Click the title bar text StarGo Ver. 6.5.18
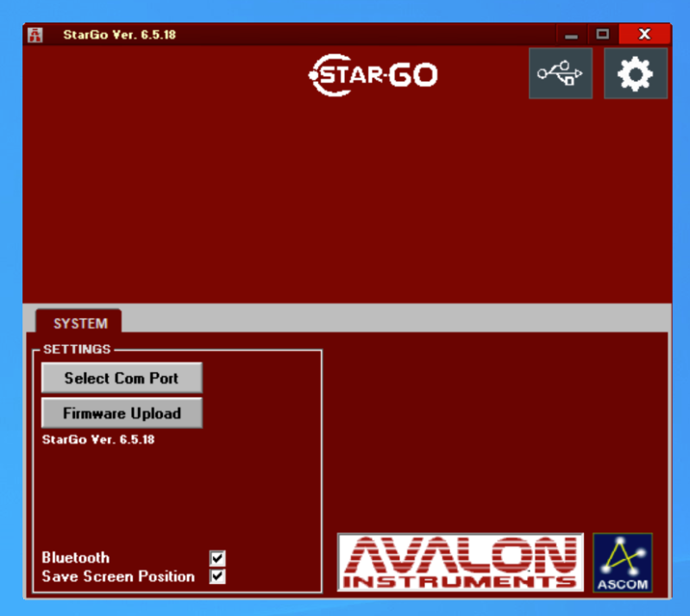Image resolution: width=690 pixels, height=616 pixels. [119, 35]
